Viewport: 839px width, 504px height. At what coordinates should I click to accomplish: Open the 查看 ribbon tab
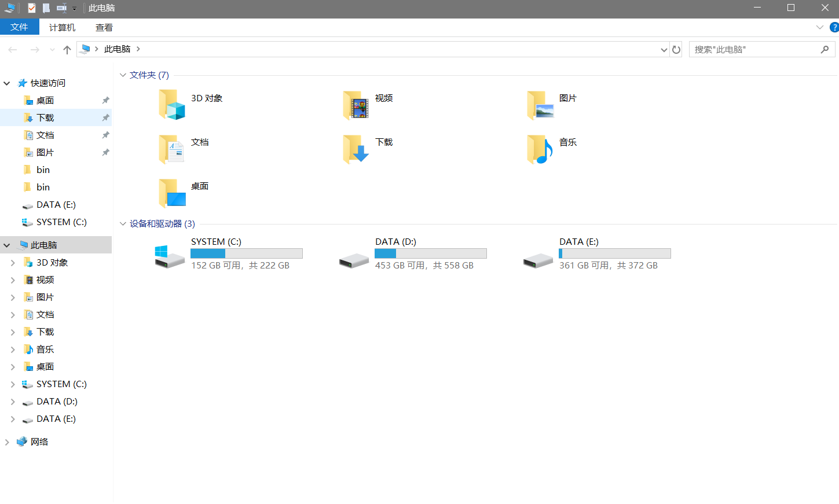pos(104,27)
